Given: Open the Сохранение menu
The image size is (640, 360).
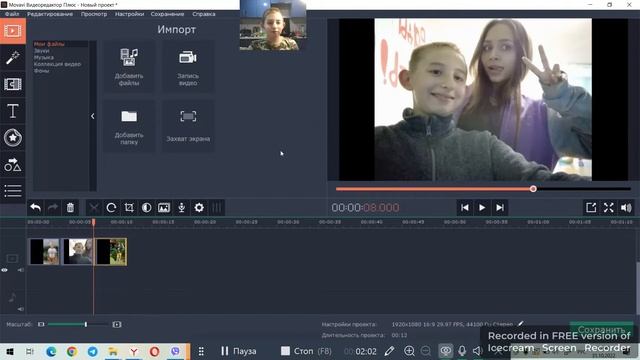Looking at the screenshot, I should pos(167,14).
